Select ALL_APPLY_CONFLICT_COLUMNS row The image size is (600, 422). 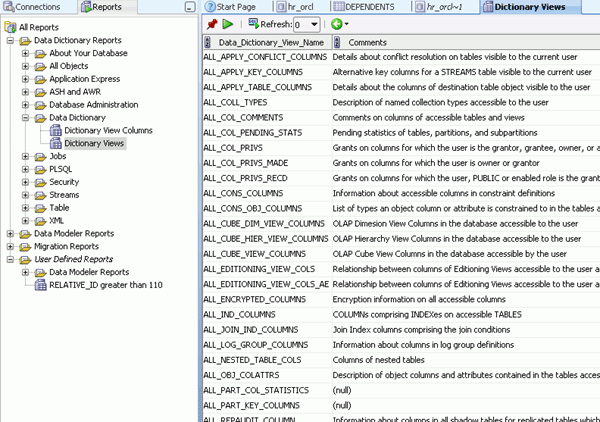(x=401, y=57)
